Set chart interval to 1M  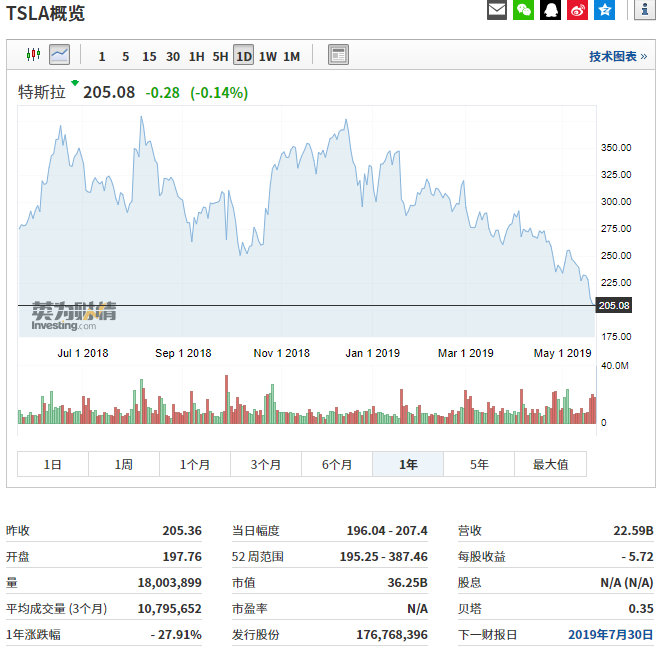(292, 56)
